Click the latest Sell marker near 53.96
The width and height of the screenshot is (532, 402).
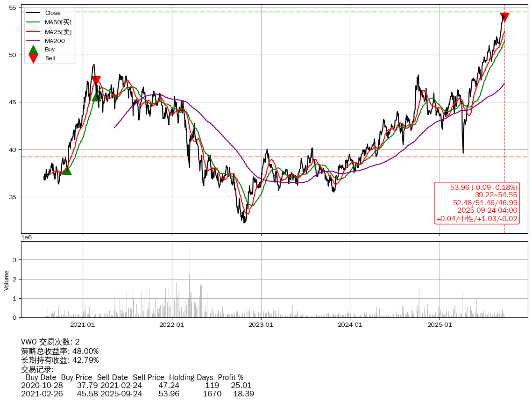point(504,17)
